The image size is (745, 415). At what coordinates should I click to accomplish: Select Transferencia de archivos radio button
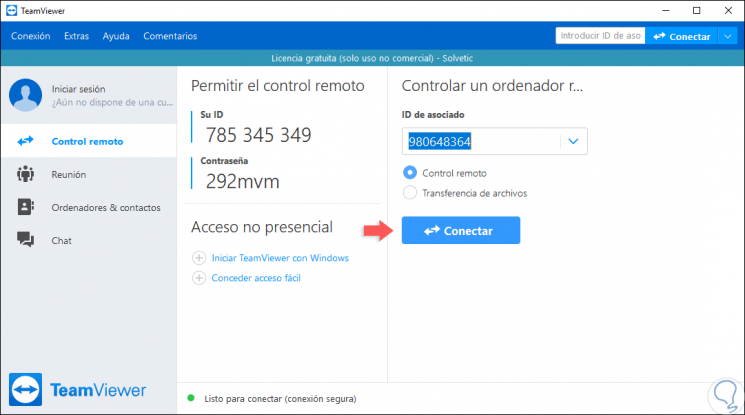click(410, 193)
